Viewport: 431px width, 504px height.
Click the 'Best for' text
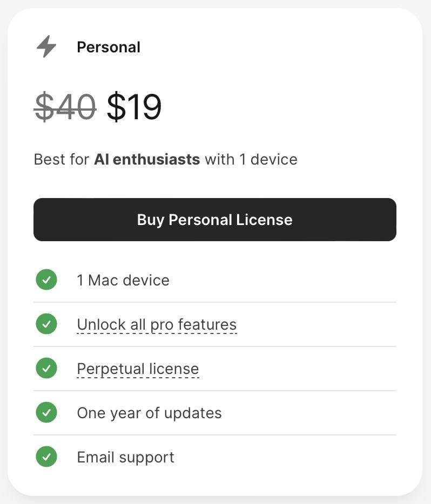(x=62, y=160)
